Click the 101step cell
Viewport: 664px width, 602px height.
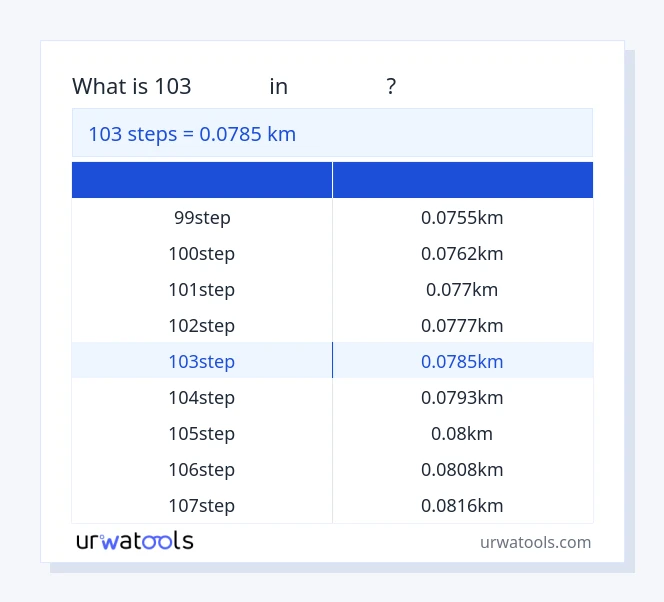pos(202,289)
